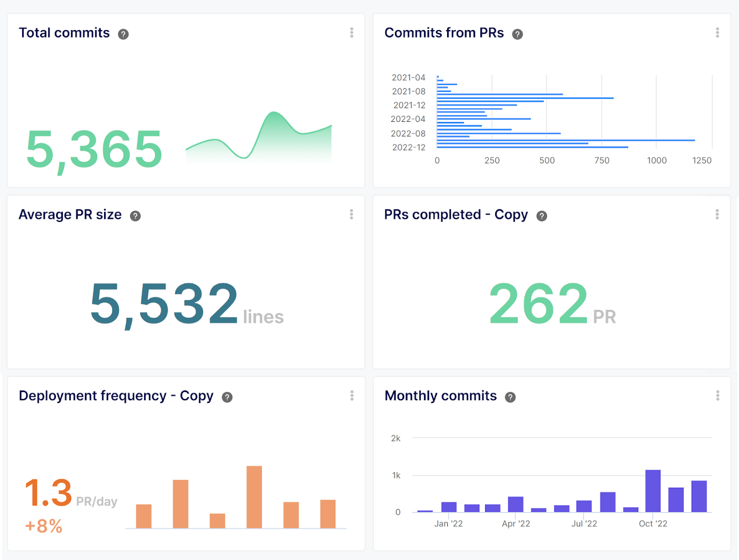Click the green Total commits sparkline peak
Viewport: 739px width, 560px height.
[x=273, y=114]
